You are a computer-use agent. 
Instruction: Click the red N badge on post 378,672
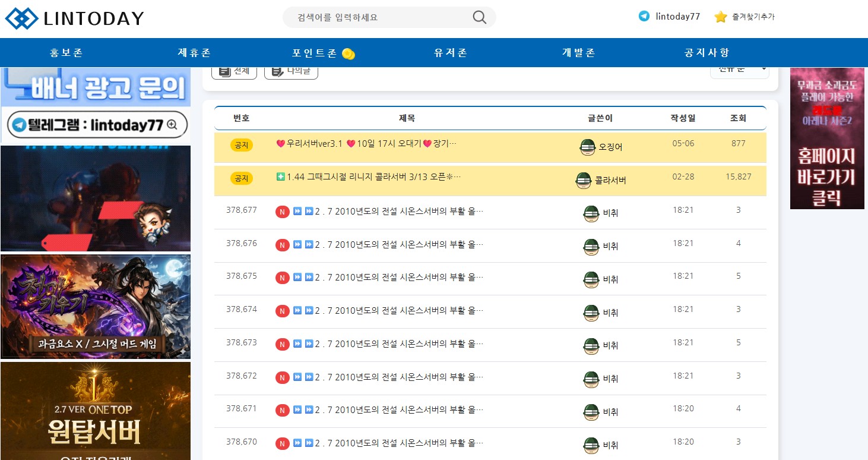[283, 378]
